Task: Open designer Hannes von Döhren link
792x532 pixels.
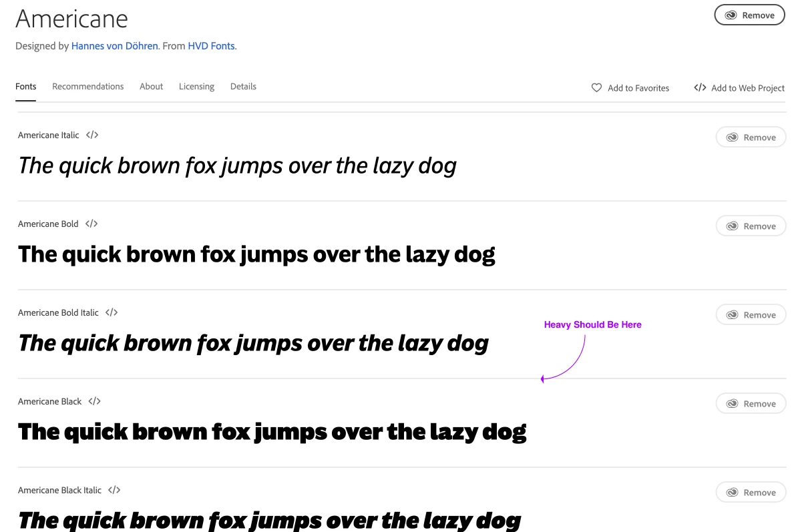Action: tap(115, 46)
